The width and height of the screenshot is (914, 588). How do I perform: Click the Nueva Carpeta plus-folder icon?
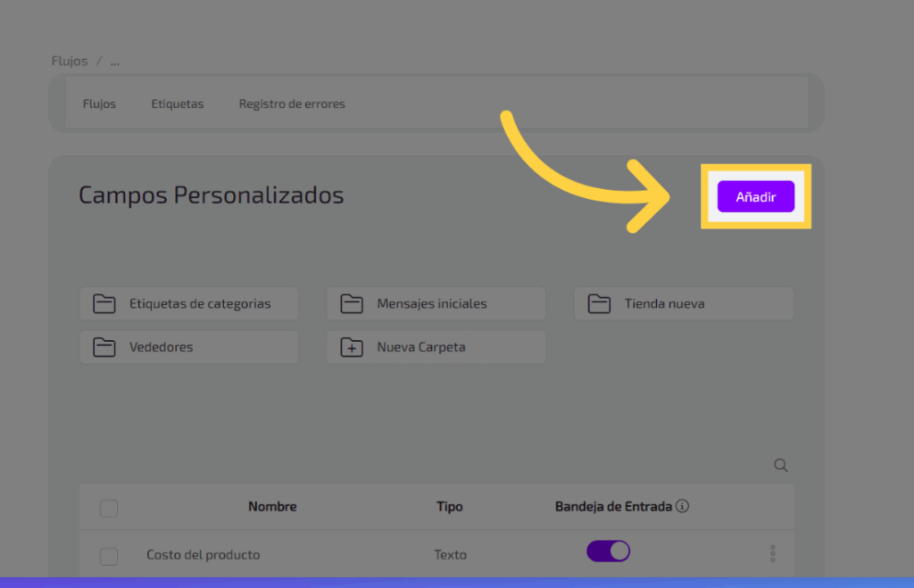click(352, 347)
